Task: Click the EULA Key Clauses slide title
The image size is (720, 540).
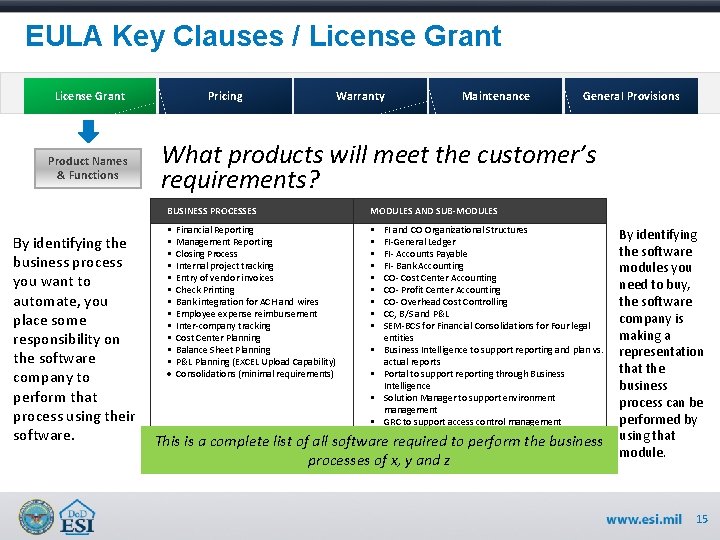Action: pos(263,36)
